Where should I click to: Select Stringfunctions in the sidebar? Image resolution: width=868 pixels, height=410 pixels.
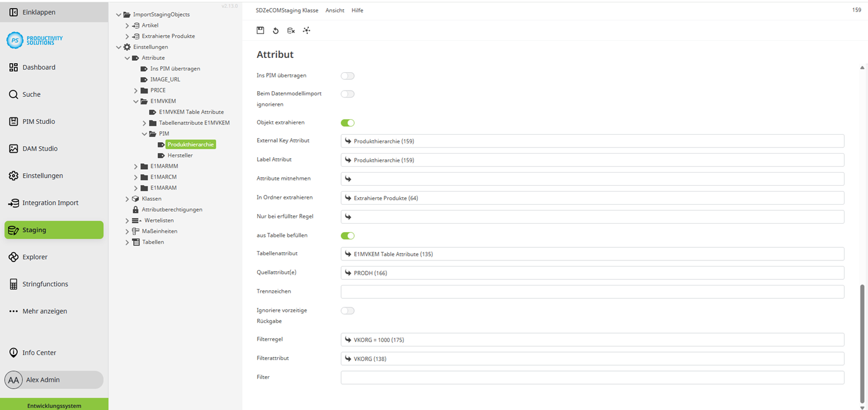[44, 284]
